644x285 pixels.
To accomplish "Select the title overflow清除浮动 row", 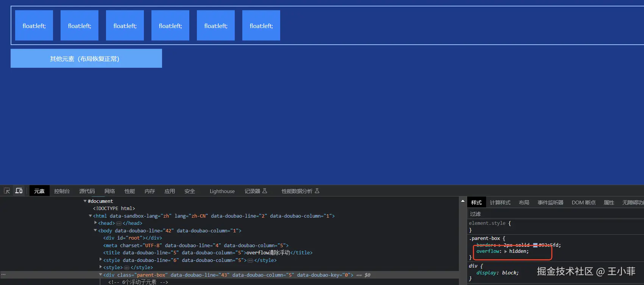I will 208,253.
